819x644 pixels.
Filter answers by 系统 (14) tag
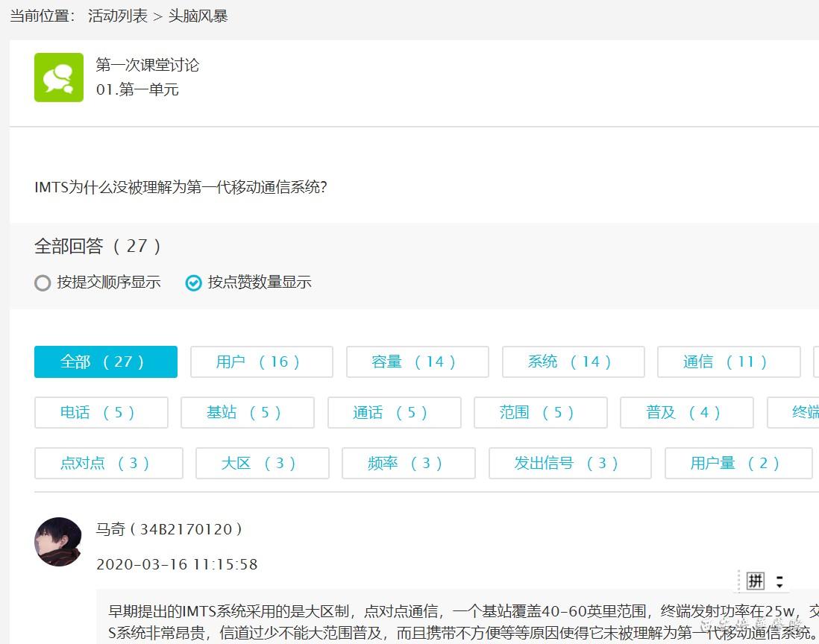(x=573, y=362)
